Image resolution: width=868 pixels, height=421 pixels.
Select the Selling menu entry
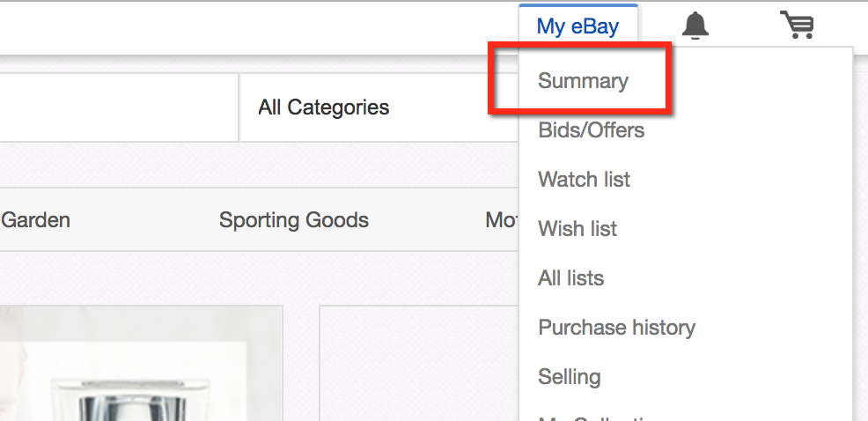pyautogui.click(x=569, y=377)
